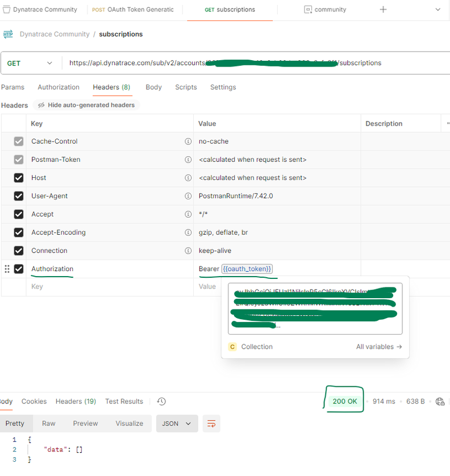This screenshot has height=476, width=450.
Task: Uncheck the Accept-Encoding header checkbox
Action: click(19, 232)
